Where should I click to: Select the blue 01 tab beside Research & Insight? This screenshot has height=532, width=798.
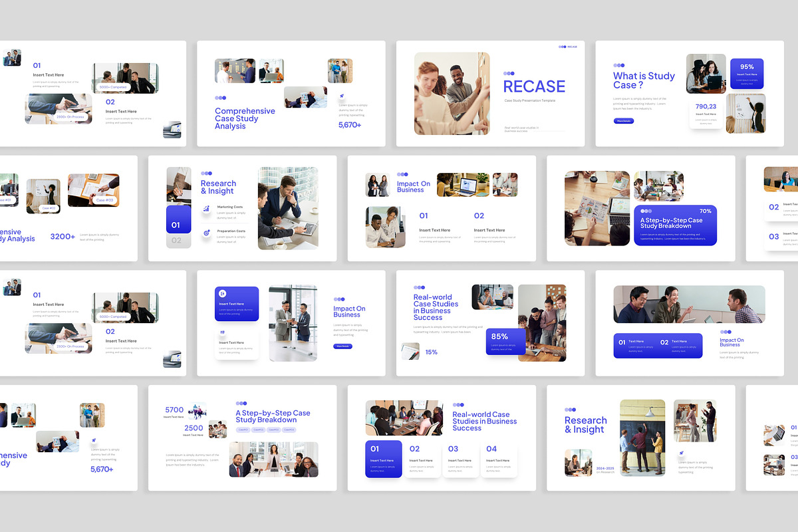point(178,219)
